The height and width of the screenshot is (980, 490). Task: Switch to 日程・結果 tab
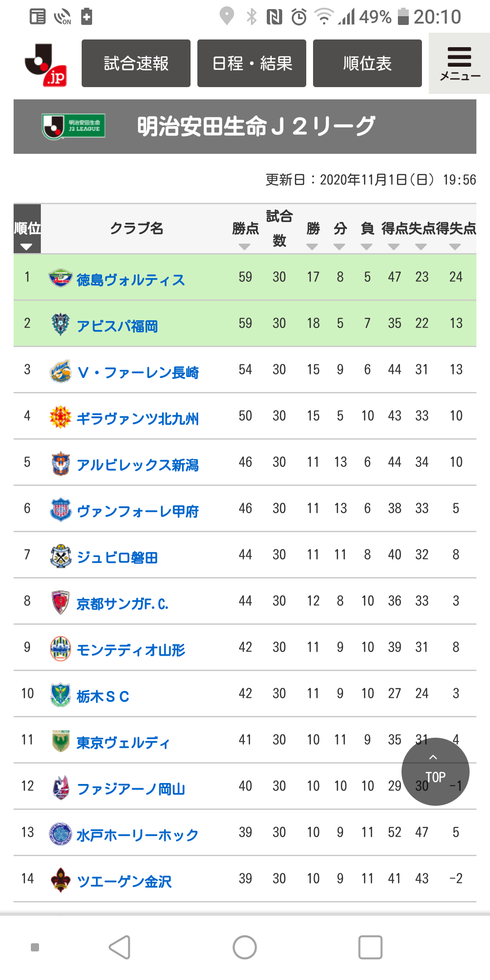pos(252,64)
